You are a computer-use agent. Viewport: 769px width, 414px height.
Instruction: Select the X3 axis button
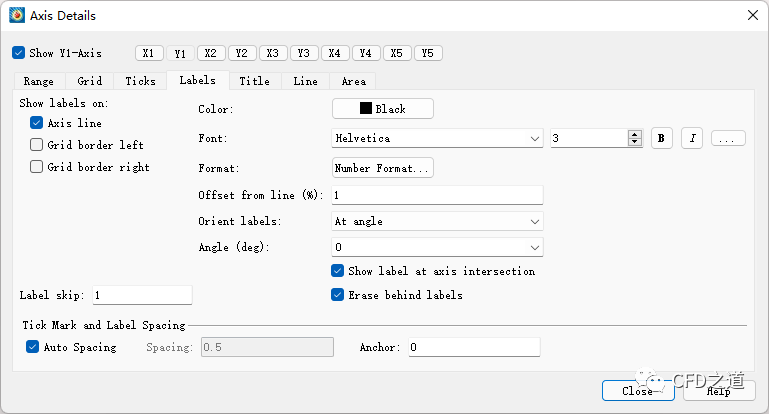pyautogui.click(x=273, y=53)
